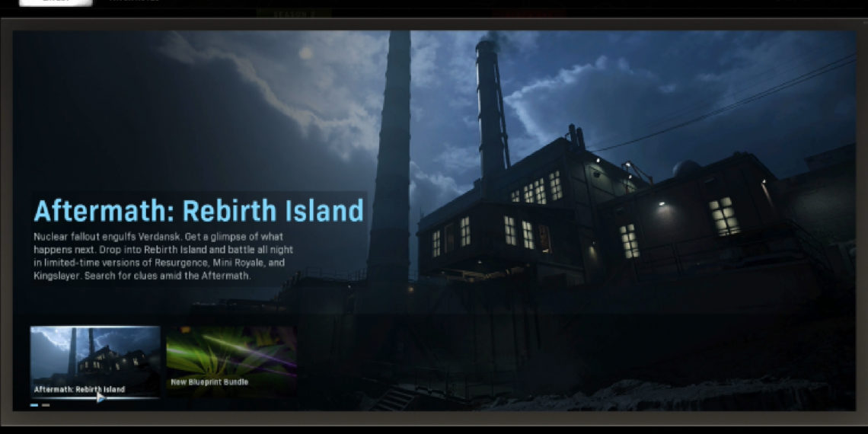
Task: Open the New Blueprint Bundle thumbnail
Action: click(231, 361)
